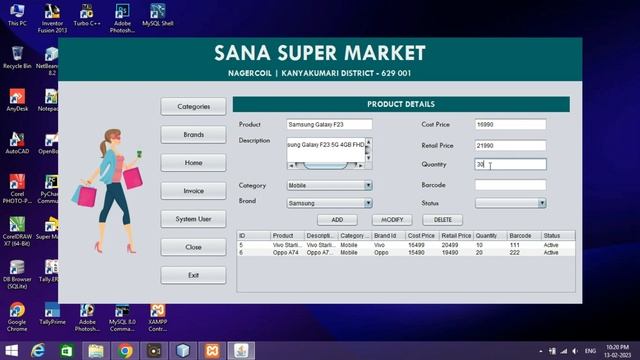Click the Exit button
Screen dimensions: 640x360
[x=193, y=276]
